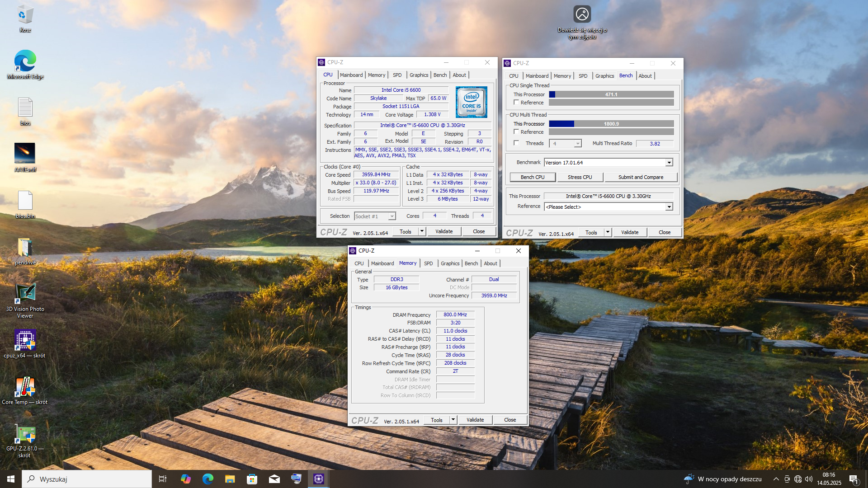868x488 pixels.
Task: Click the Bench CPU button
Action: coord(533,177)
